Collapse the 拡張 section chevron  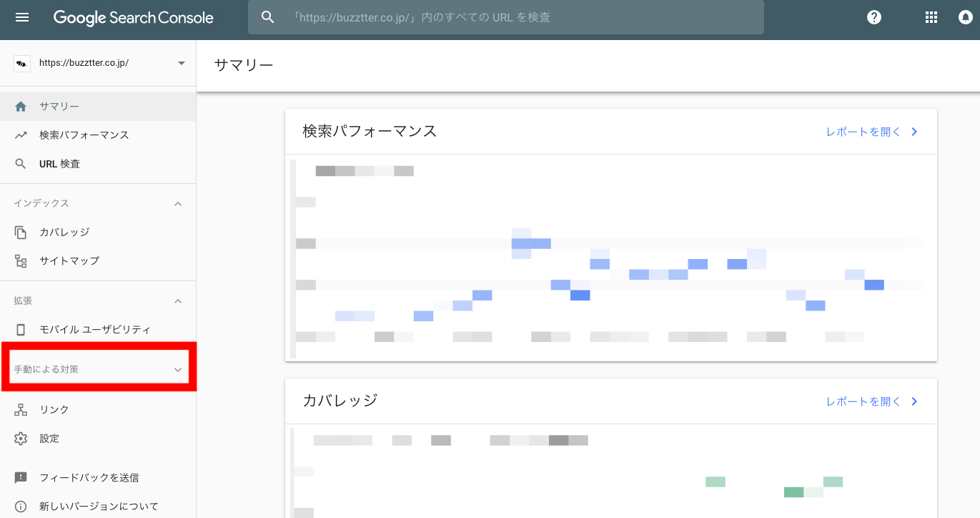click(x=178, y=301)
